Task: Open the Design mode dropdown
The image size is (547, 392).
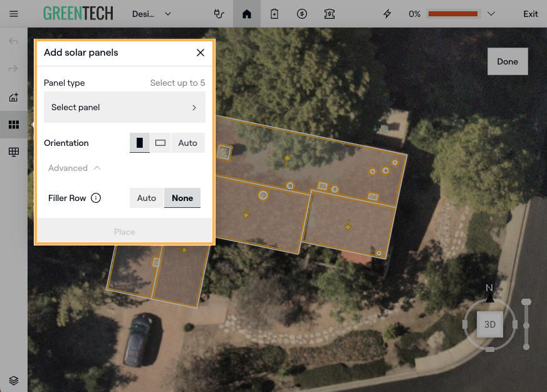Action: (152, 14)
